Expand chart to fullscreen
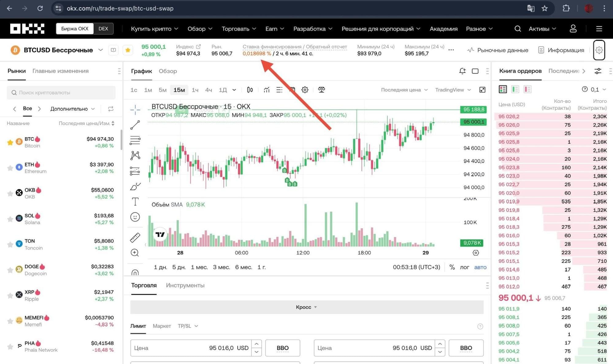613x364 pixels. pyautogui.click(x=482, y=90)
